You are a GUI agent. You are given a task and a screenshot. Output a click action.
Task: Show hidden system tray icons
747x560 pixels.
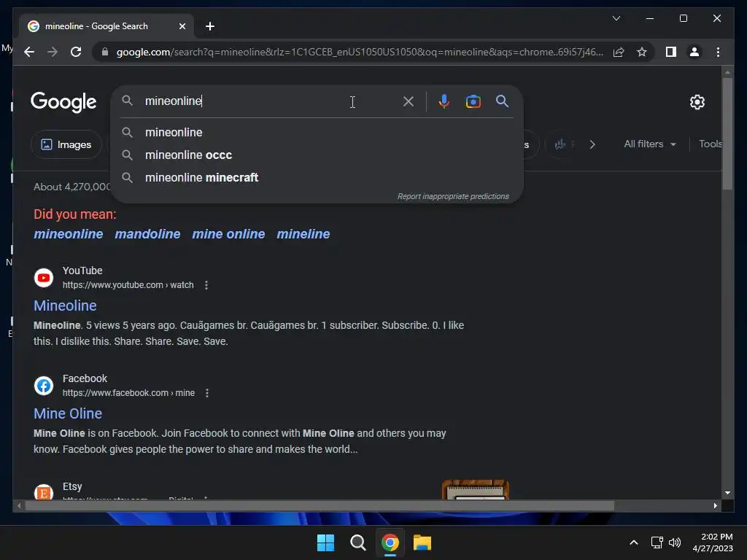(634, 542)
